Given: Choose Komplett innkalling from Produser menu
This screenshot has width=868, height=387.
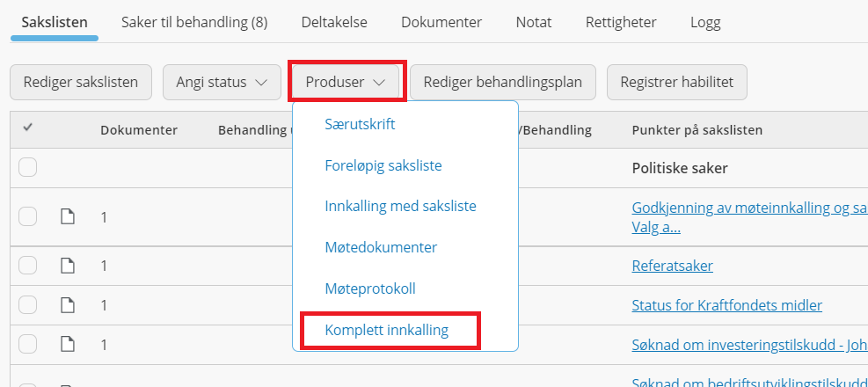Looking at the screenshot, I should click(x=386, y=331).
